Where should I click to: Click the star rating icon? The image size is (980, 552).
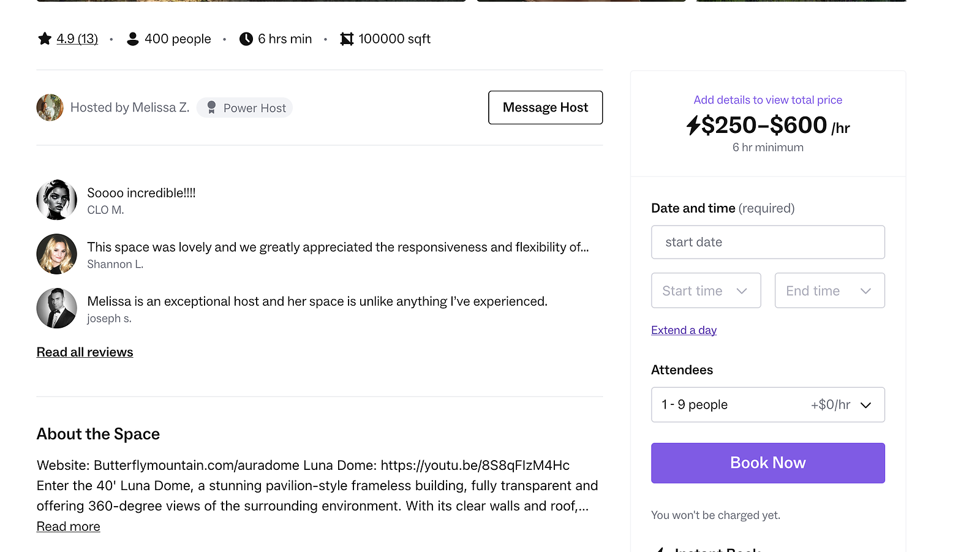[x=45, y=39]
